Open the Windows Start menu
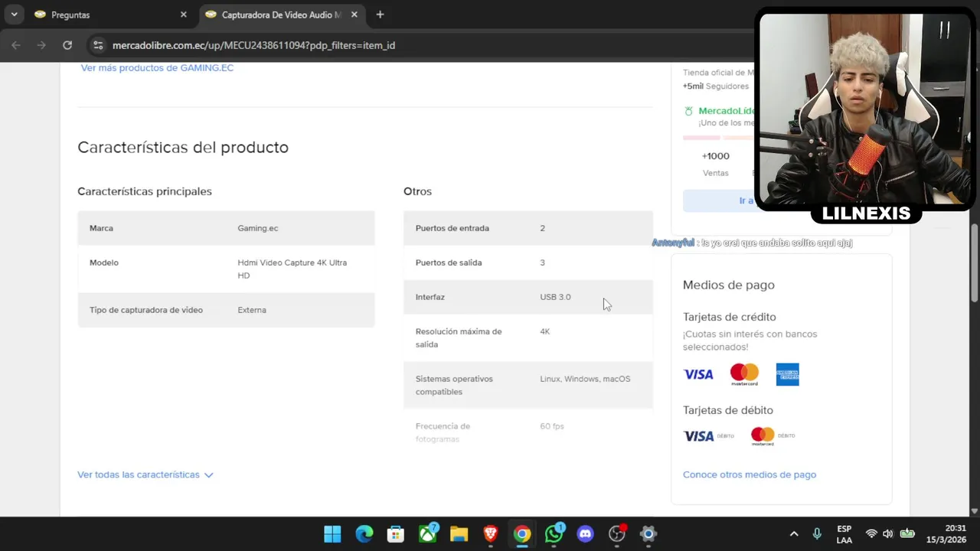Screen dimensions: 980x551 click(332, 534)
